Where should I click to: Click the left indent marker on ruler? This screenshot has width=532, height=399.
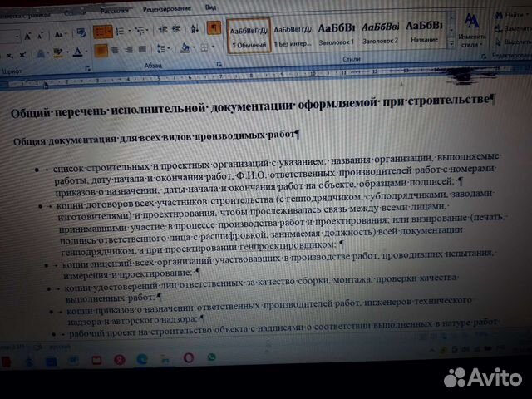[46, 85]
